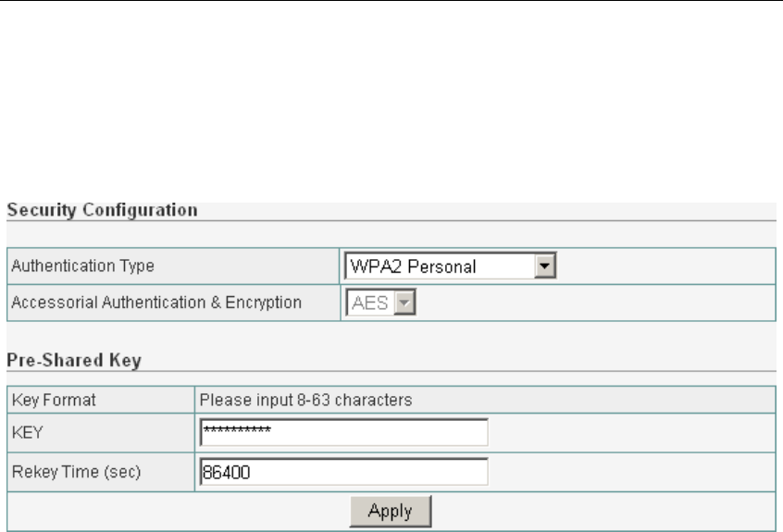
Task: Click the Authentication Type label
Action: 81,267
